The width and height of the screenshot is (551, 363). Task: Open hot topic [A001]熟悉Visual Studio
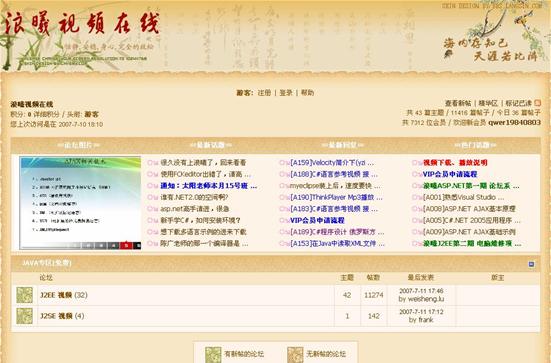pyautogui.click(x=464, y=197)
